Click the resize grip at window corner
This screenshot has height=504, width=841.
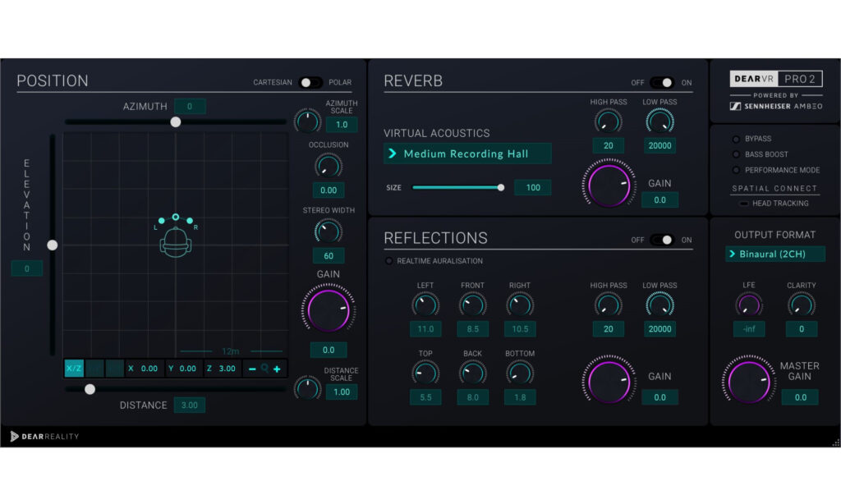point(835,442)
